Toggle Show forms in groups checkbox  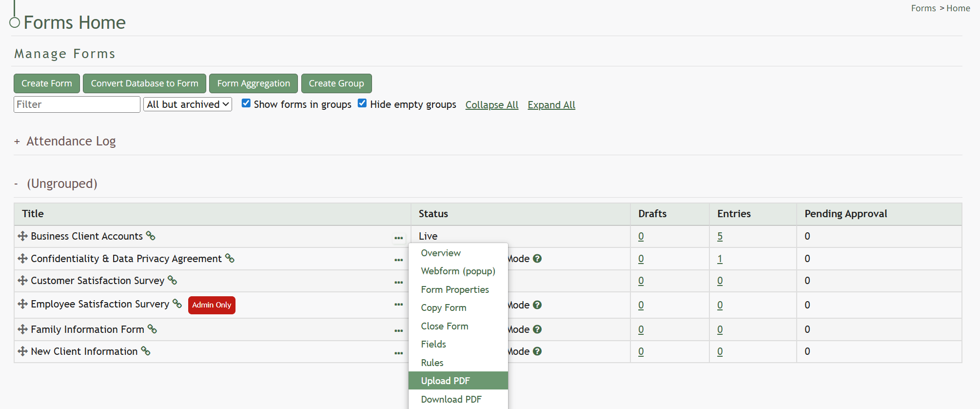(246, 103)
